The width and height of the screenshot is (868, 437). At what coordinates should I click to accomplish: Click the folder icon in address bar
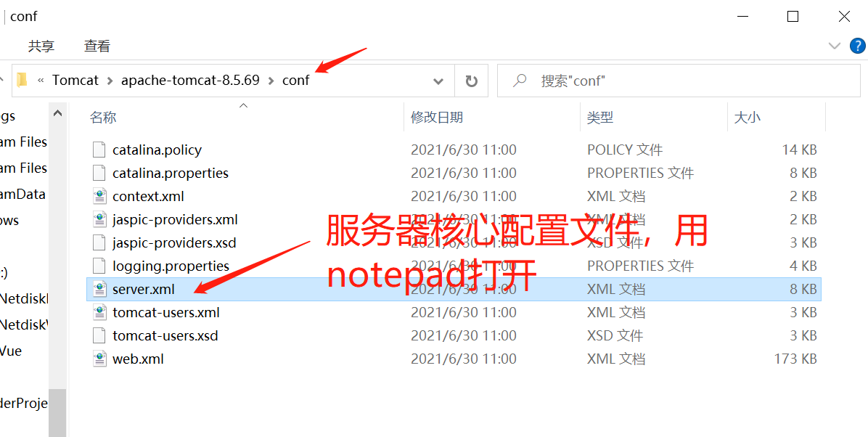(x=22, y=81)
